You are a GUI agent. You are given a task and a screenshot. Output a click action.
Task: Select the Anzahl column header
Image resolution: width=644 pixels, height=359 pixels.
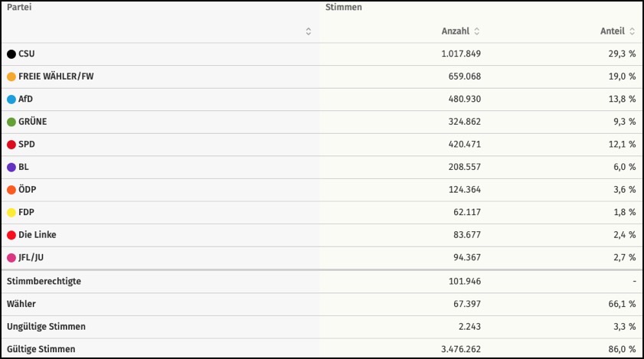tap(455, 31)
